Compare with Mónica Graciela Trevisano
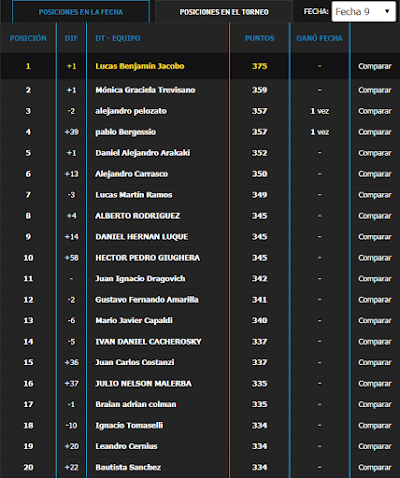This screenshot has width=400, height=478. 375,90
